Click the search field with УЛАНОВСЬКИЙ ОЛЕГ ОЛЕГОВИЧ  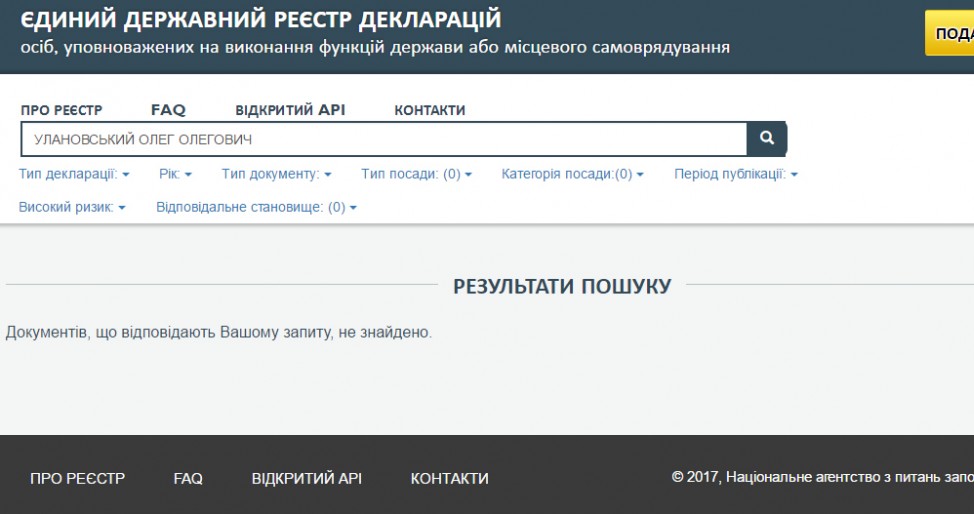point(383,140)
